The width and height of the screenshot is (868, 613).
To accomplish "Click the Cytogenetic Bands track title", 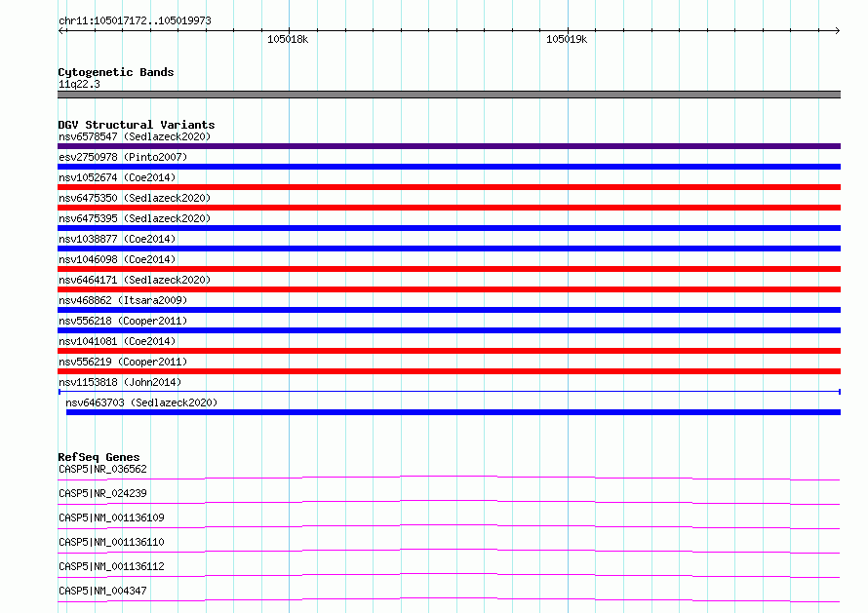I will (x=116, y=72).
